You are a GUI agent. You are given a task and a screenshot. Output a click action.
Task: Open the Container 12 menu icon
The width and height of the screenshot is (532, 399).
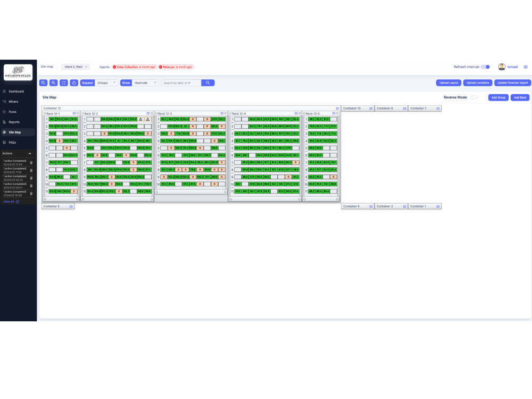coord(337,109)
